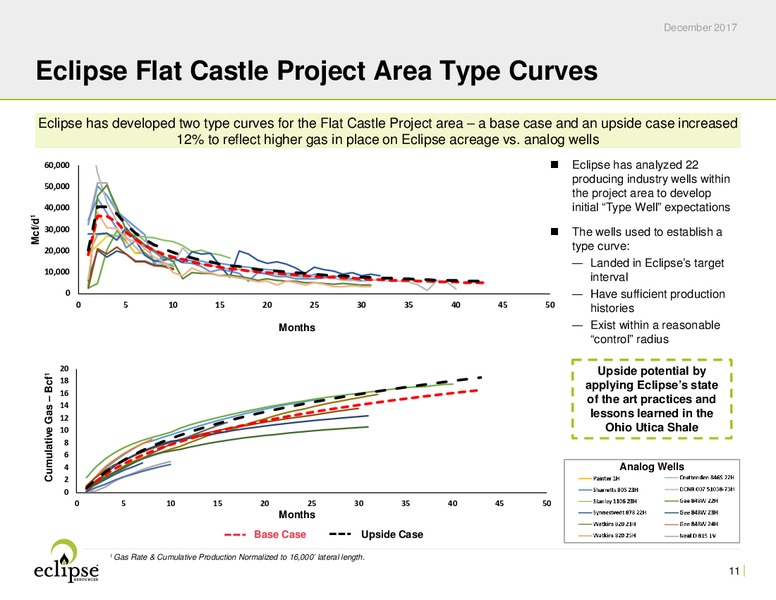Click the footnote about 16,000' lateral length
This screenshot has width=776, height=600.
(237, 557)
